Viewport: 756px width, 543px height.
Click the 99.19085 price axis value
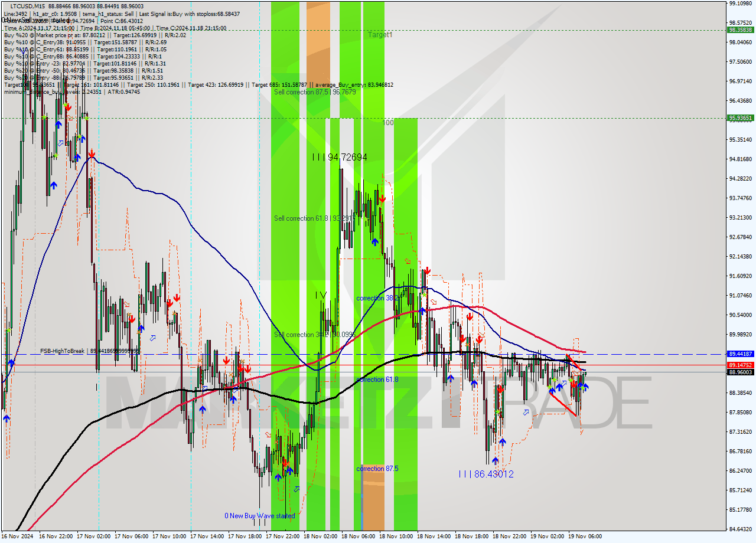coord(741,3)
